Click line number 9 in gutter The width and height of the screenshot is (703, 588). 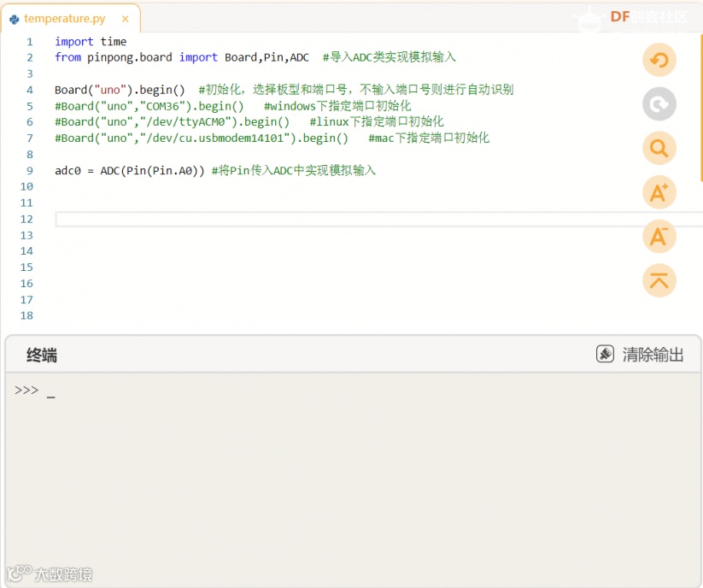[x=30, y=170]
